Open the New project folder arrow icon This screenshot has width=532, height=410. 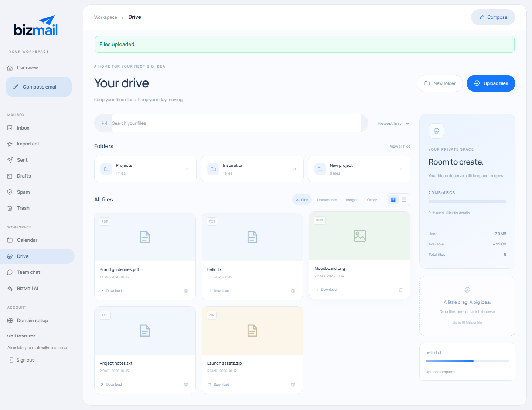pos(401,169)
